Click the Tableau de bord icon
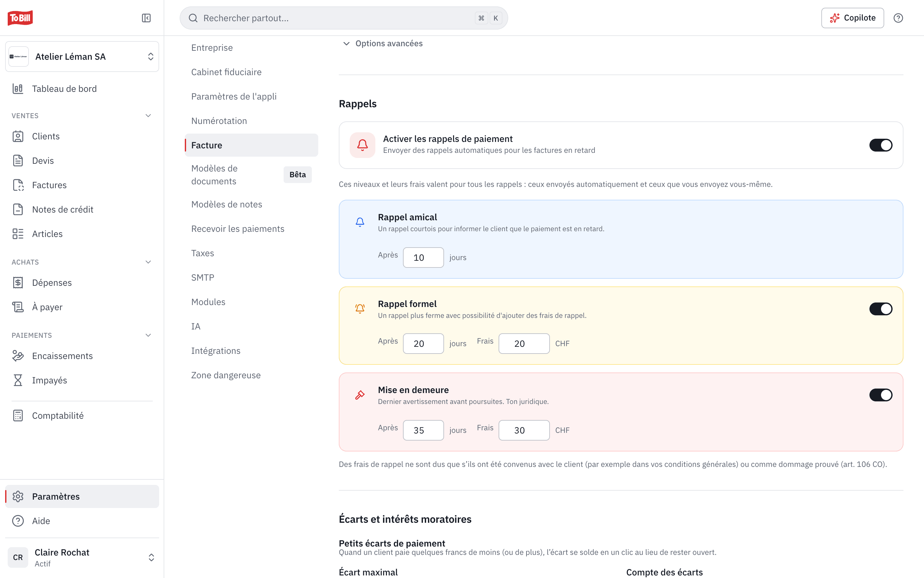 (x=18, y=89)
